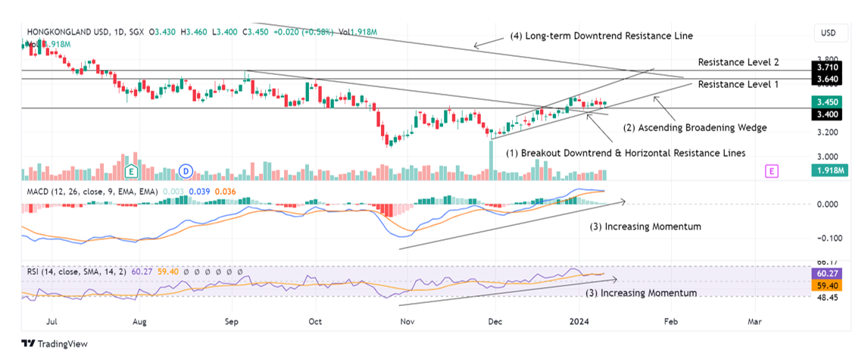Click the Dec label on time axis
This screenshot has width=868, height=356.
click(495, 320)
